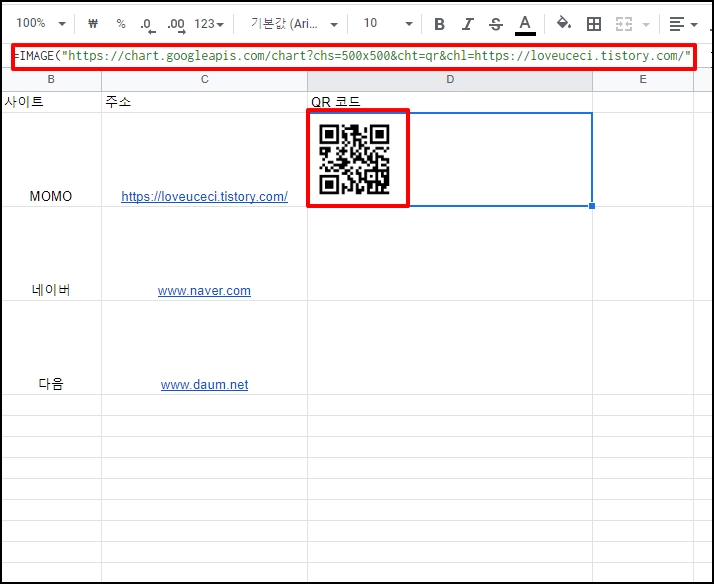Click the QR code image
This screenshot has width=714, height=584.
coord(354,159)
